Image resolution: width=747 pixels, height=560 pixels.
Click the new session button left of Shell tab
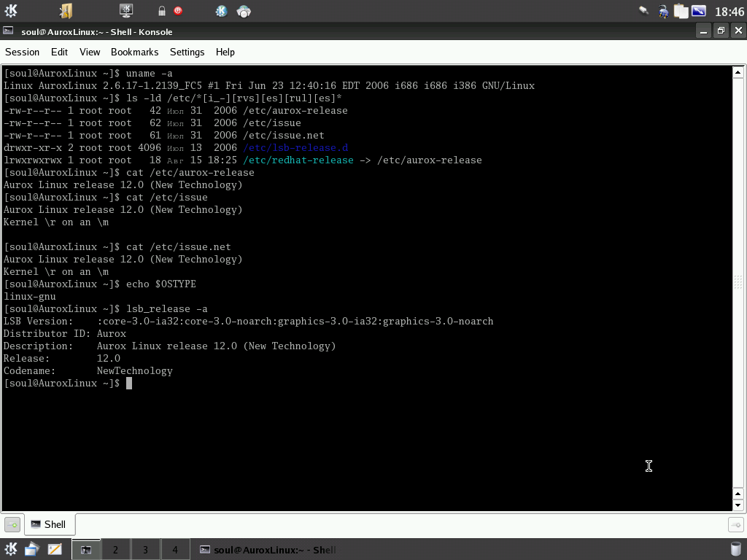tap(13, 525)
